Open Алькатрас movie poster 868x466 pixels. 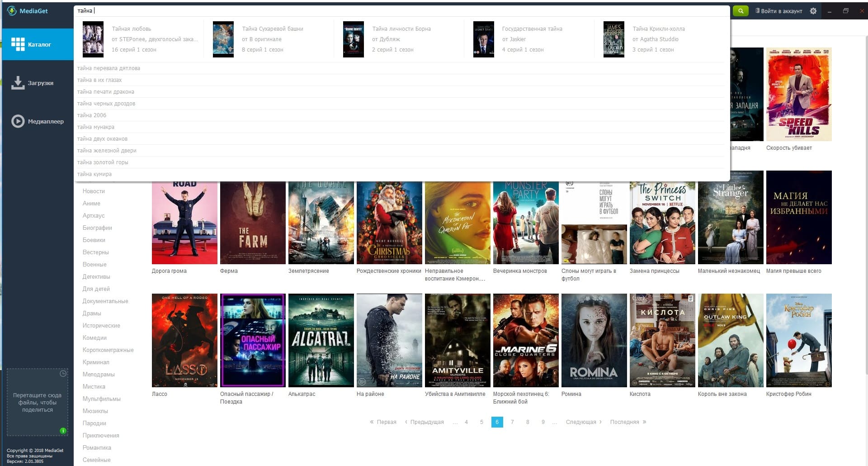click(321, 340)
